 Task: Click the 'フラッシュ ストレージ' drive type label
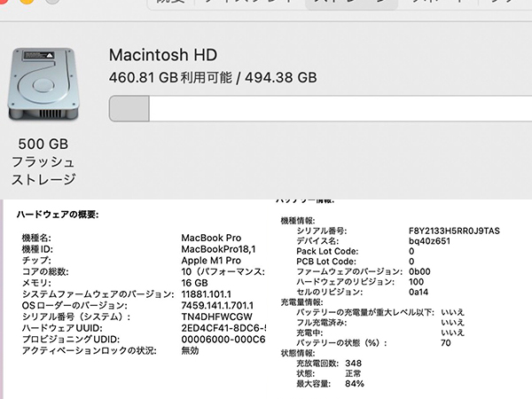point(43,170)
